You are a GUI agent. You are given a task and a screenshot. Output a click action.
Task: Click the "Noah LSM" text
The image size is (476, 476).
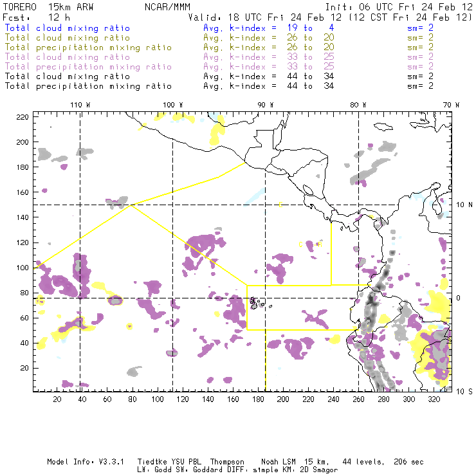(279, 462)
